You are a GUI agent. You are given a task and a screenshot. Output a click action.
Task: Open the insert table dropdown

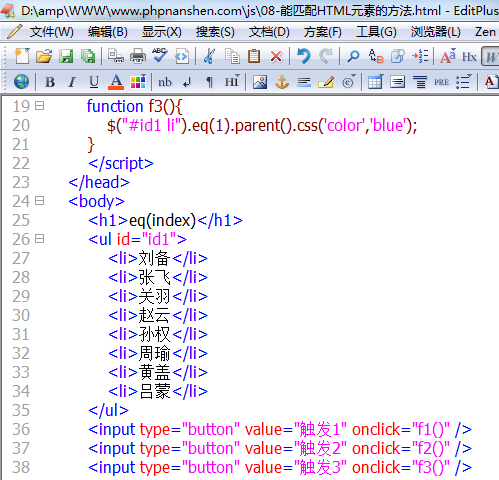[376, 82]
